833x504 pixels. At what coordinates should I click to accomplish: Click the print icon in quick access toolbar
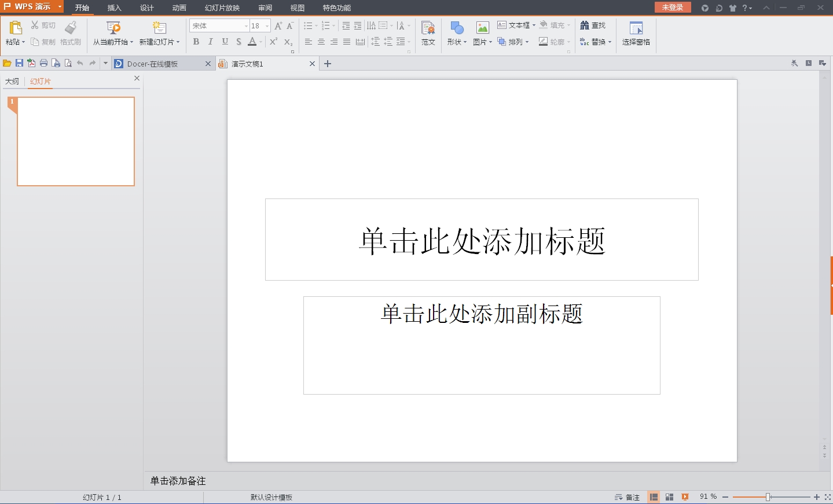43,64
